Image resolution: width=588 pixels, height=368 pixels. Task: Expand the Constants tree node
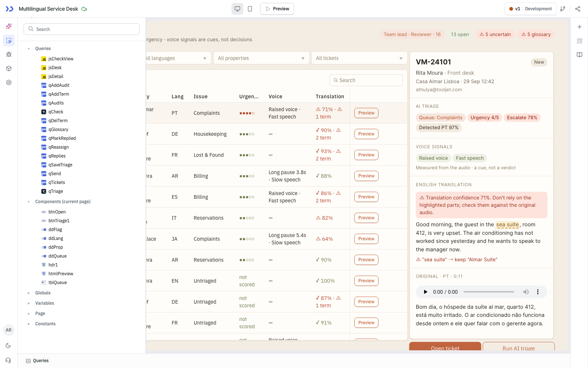click(x=29, y=324)
